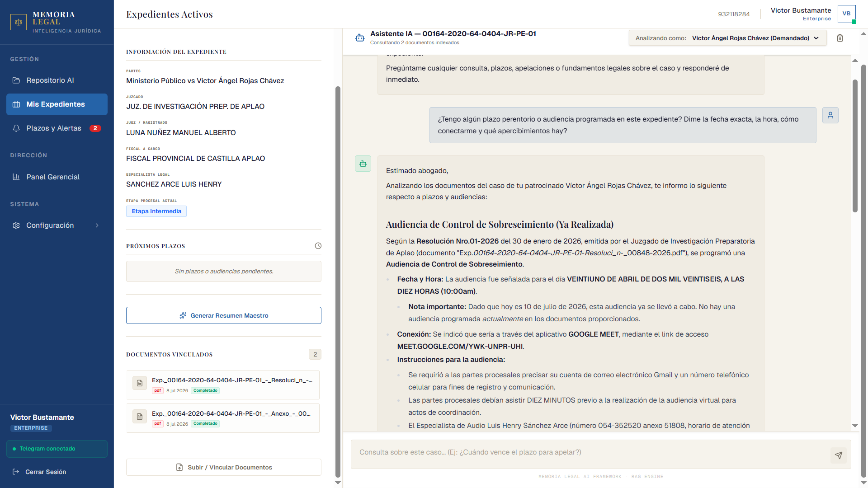The width and height of the screenshot is (868, 488).
Task: Open Repositorio AI folder icon
Action: point(16,80)
